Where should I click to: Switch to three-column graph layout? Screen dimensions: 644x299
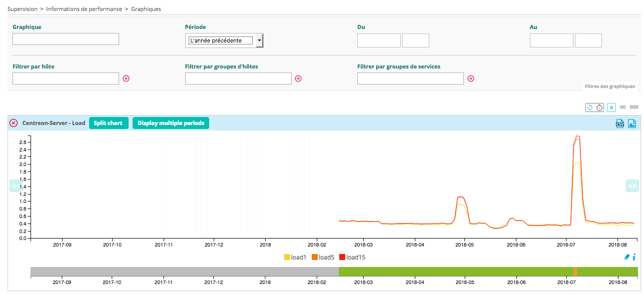pos(634,107)
